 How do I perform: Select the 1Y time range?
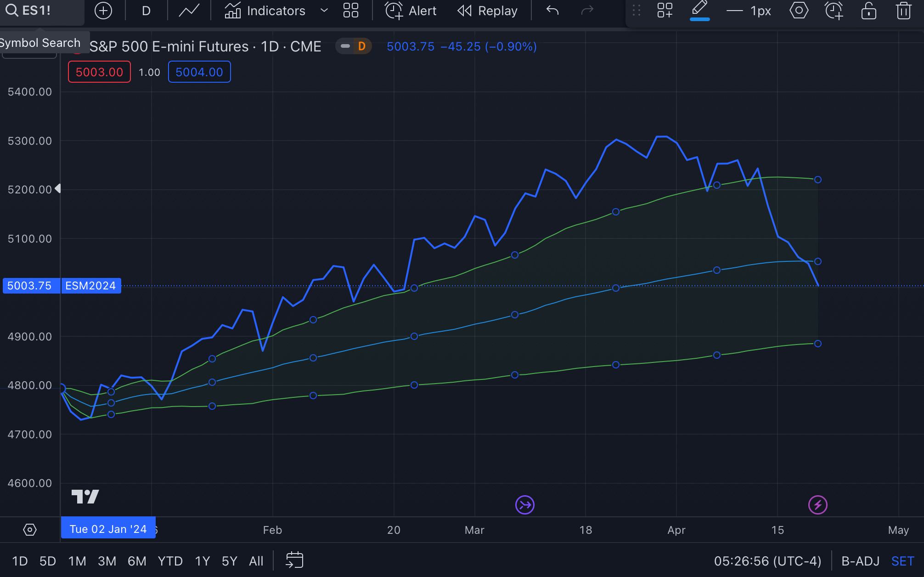(203, 561)
